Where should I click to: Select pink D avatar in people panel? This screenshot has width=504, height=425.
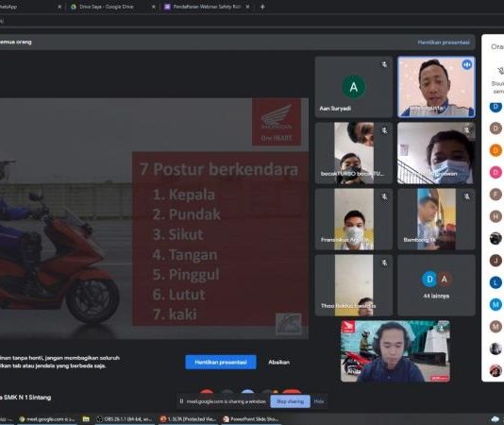pyautogui.click(x=496, y=173)
